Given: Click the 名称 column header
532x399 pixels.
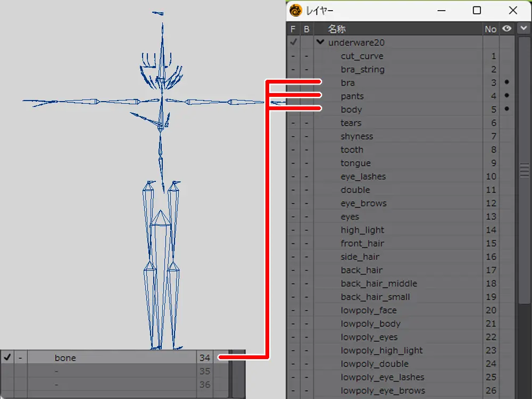Looking at the screenshot, I should 337,29.
